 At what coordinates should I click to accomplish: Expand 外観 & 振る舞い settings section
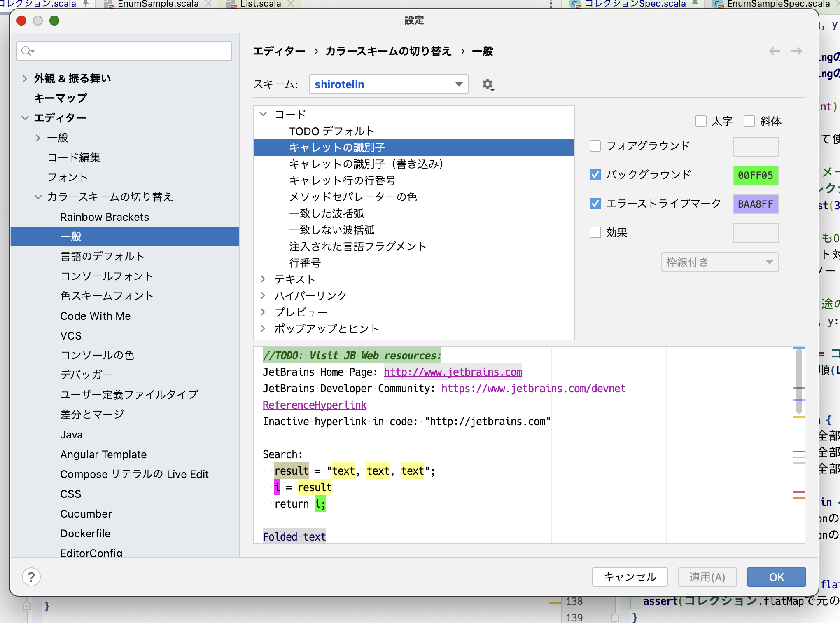[25, 78]
